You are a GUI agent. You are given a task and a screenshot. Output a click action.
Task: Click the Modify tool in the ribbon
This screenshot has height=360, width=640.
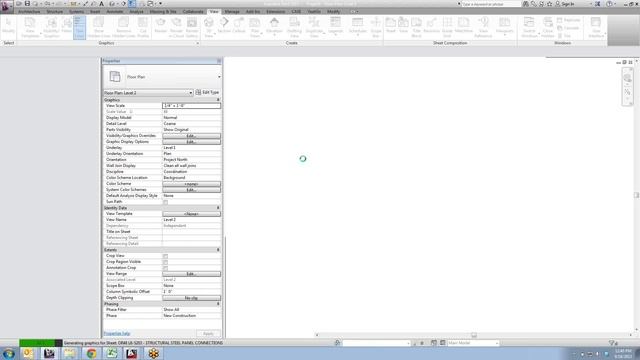click(x=8, y=27)
